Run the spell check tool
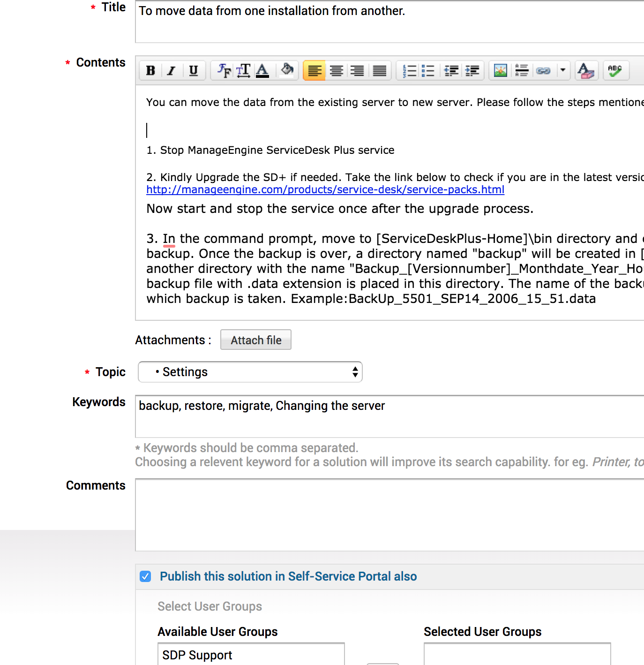This screenshot has width=644, height=665. point(615,71)
